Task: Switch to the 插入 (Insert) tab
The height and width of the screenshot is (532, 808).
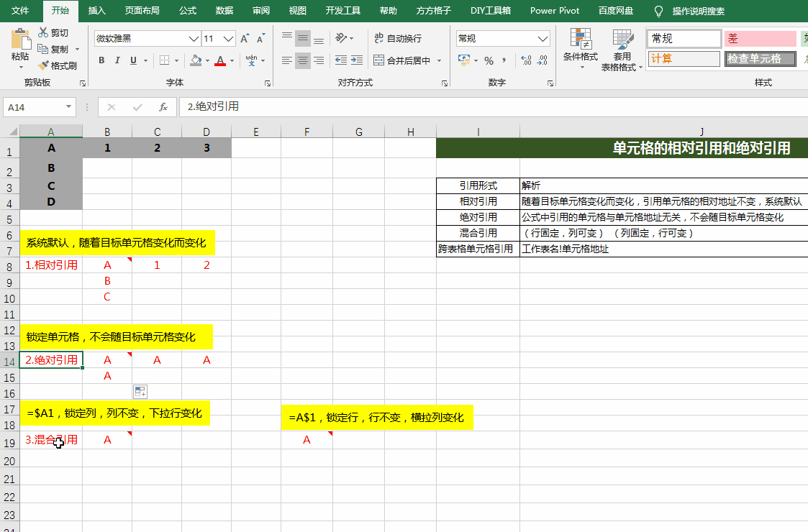Action: (96, 10)
